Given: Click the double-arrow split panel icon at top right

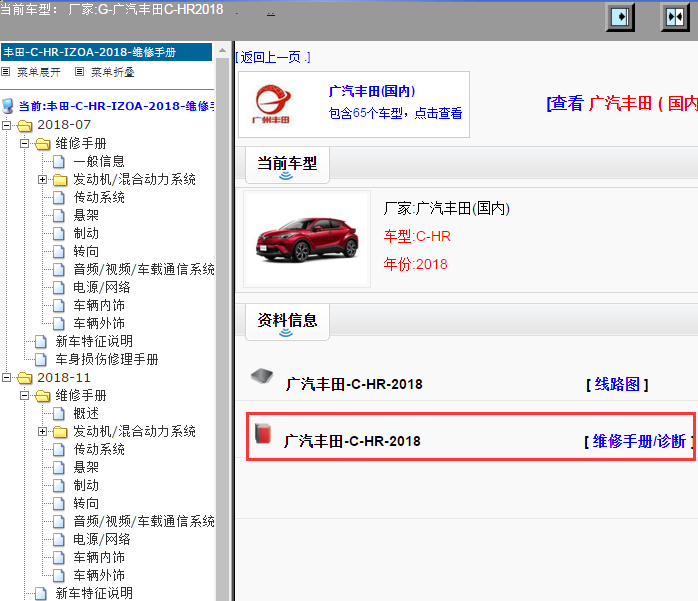Looking at the screenshot, I should 675,17.
